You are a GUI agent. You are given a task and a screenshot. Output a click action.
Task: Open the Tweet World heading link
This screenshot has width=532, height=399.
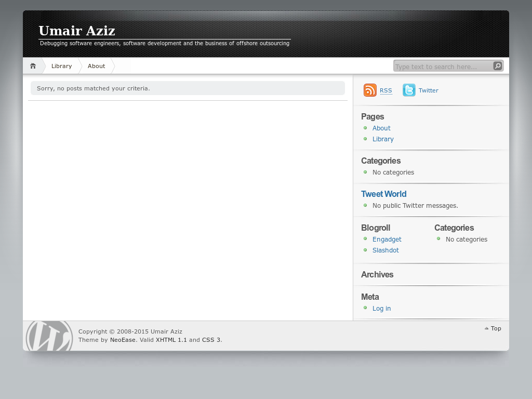point(383,194)
